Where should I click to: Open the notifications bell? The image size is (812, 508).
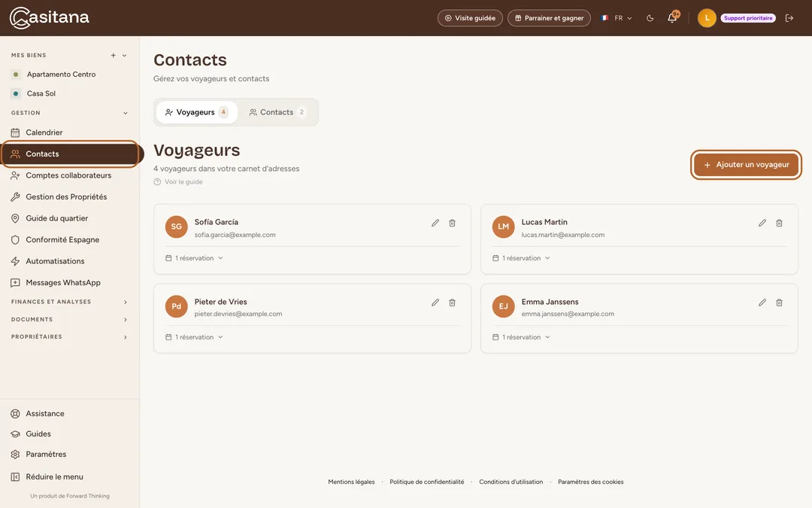coord(672,17)
